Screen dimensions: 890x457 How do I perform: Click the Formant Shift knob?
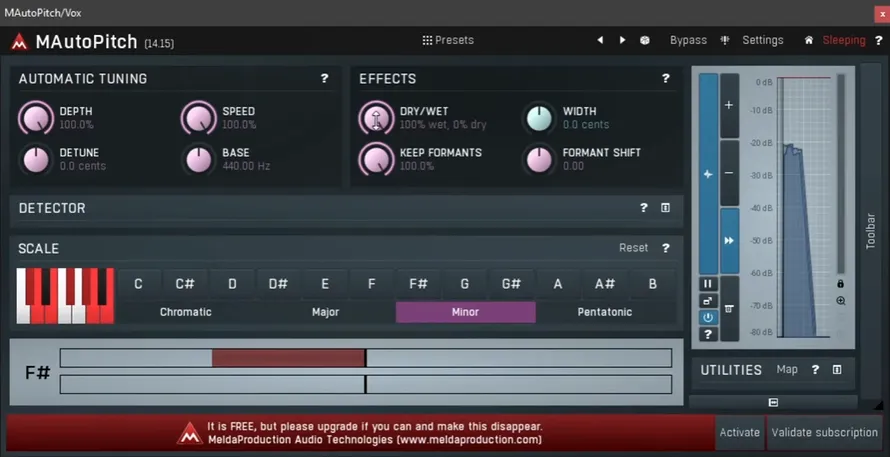(x=539, y=160)
